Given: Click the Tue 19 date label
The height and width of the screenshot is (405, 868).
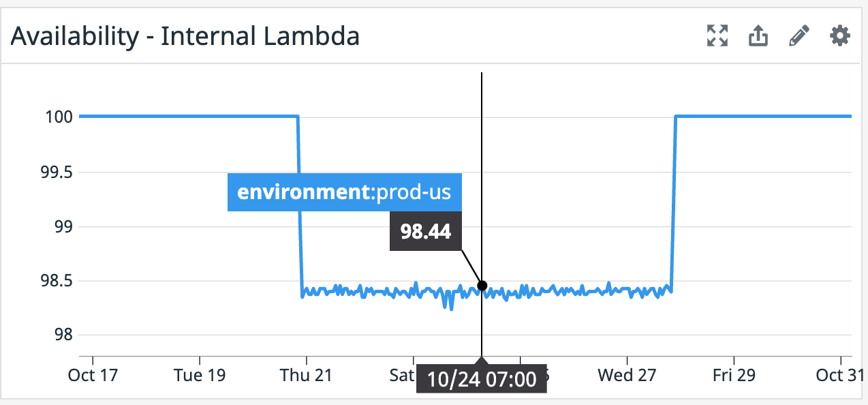Looking at the screenshot, I should click(x=200, y=375).
